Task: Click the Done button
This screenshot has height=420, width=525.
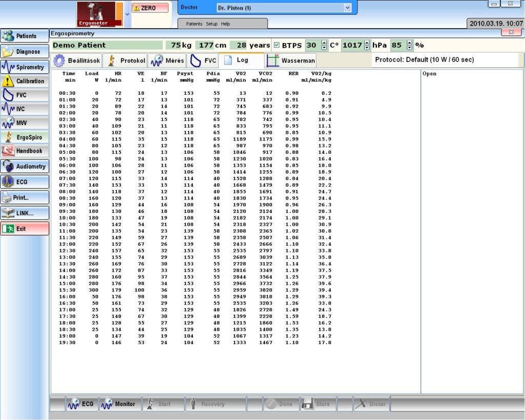Action: 281,404
